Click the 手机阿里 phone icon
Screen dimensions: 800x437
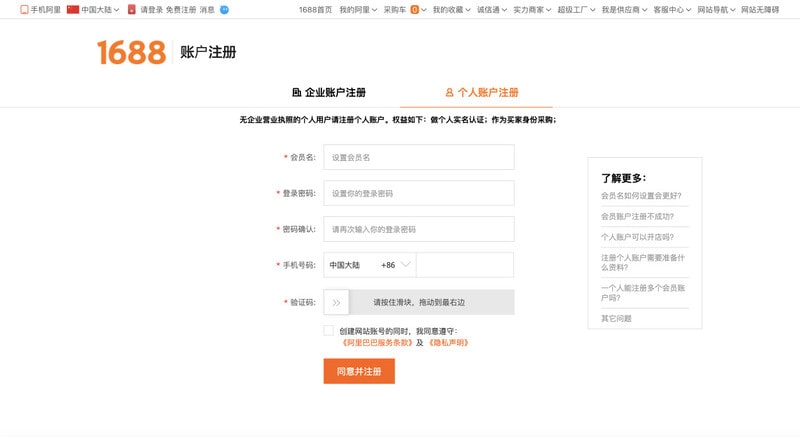(25, 9)
